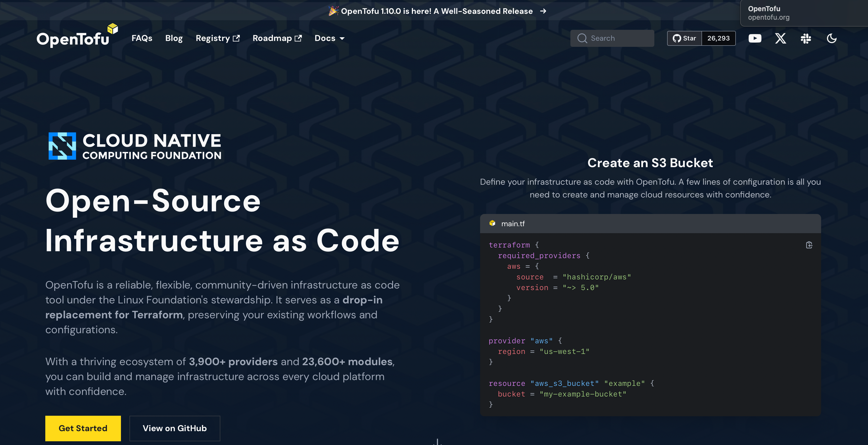Go to OpenTofu home via logo
The width and height of the screenshot is (868, 445).
pos(77,36)
